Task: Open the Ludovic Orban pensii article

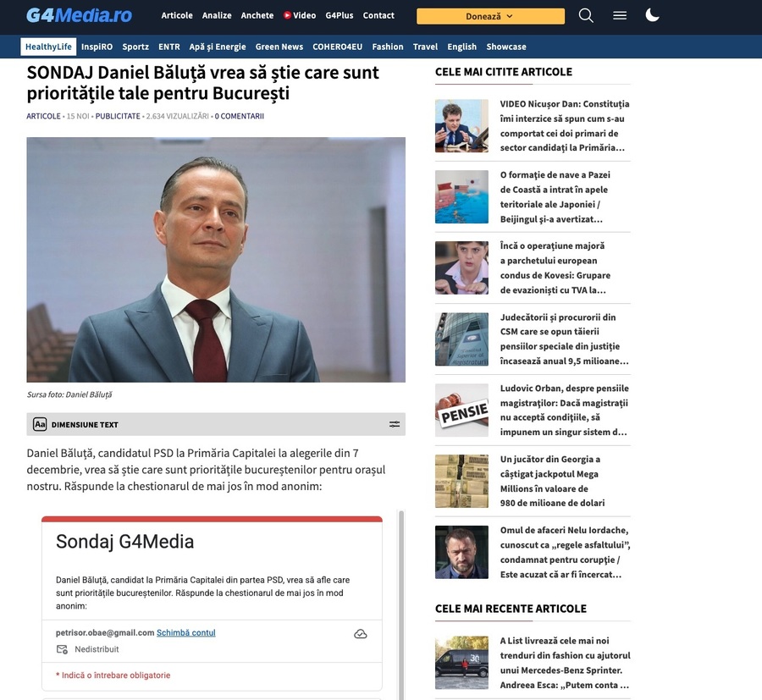Action: point(564,410)
